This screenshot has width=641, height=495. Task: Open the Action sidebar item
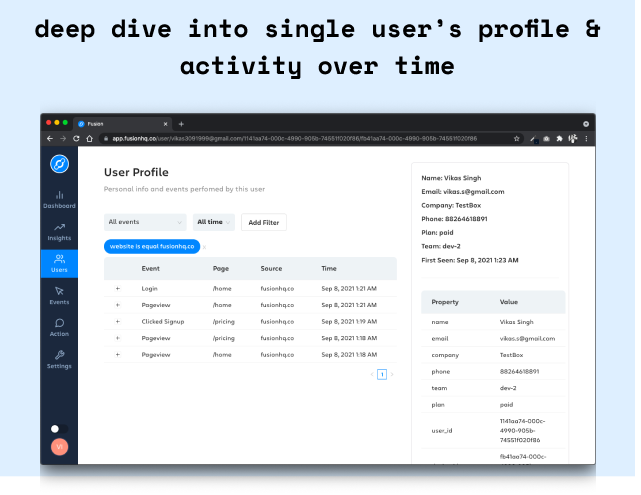[59, 328]
